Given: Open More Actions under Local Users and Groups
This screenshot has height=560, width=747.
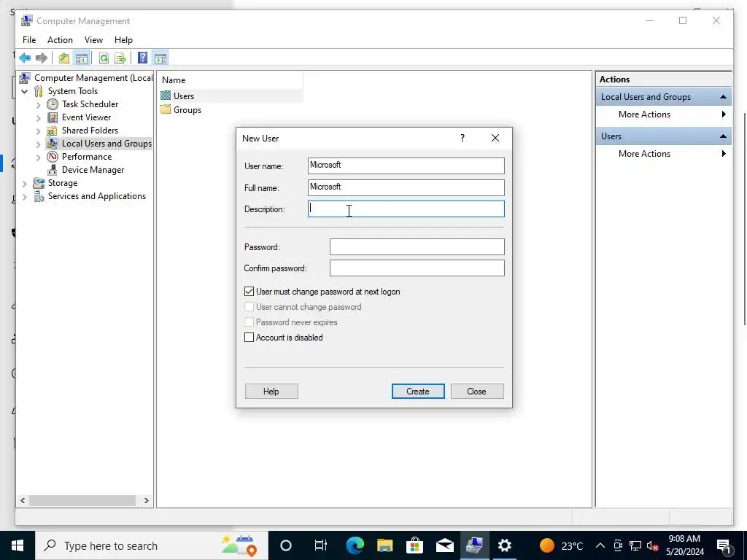Looking at the screenshot, I should click(x=664, y=114).
